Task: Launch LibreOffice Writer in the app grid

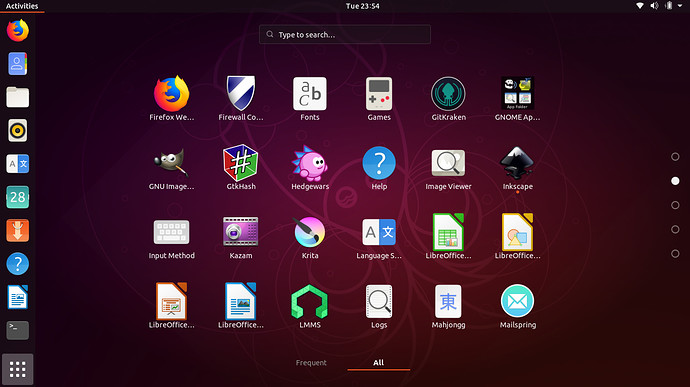Action: pyautogui.click(x=241, y=301)
